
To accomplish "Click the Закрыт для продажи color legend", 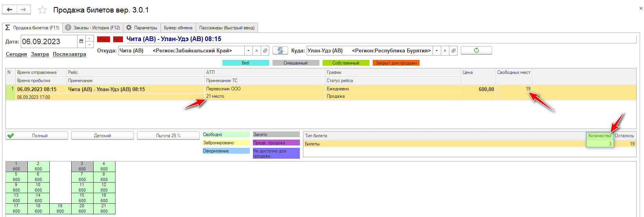I will 396,63.
